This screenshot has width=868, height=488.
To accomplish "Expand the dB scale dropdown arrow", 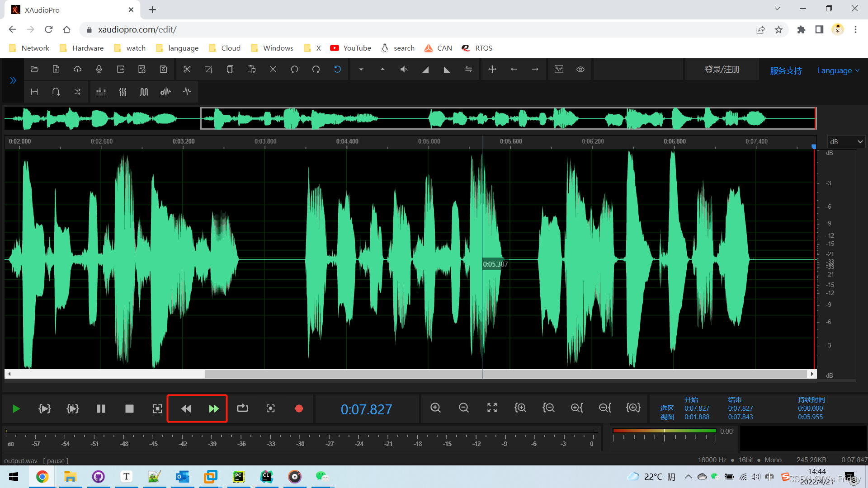I will 860,141.
